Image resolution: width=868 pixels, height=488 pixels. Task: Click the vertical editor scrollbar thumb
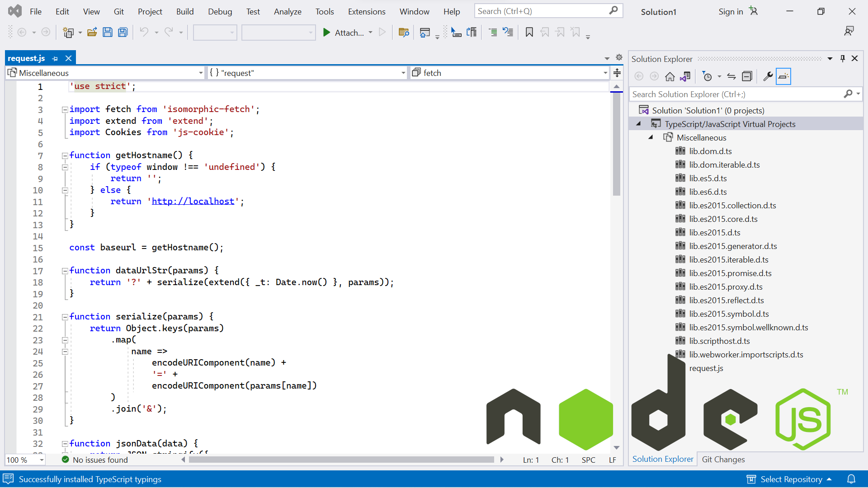(x=617, y=145)
